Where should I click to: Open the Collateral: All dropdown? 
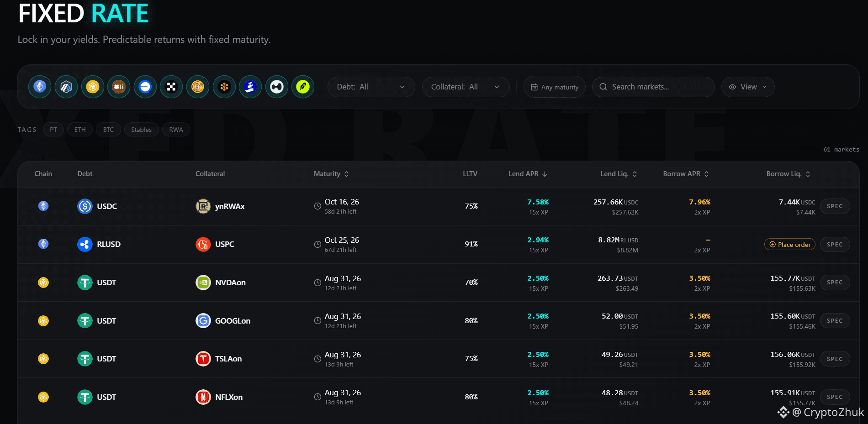[x=466, y=87]
